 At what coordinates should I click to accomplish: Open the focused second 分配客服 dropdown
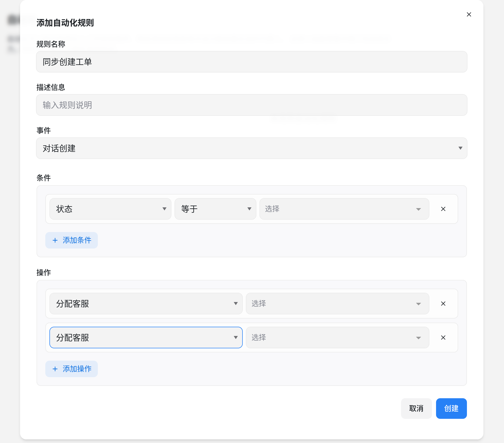(146, 338)
